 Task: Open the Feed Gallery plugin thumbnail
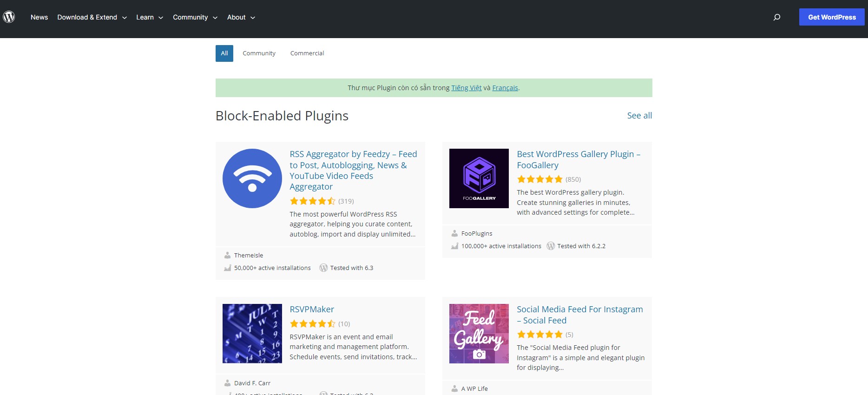coord(479,334)
